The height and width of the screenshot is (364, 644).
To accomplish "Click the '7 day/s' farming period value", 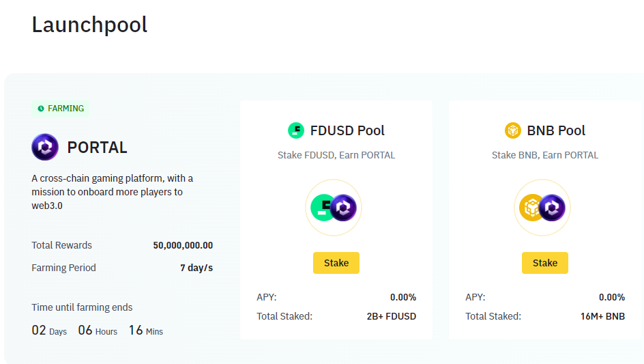I will (196, 268).
